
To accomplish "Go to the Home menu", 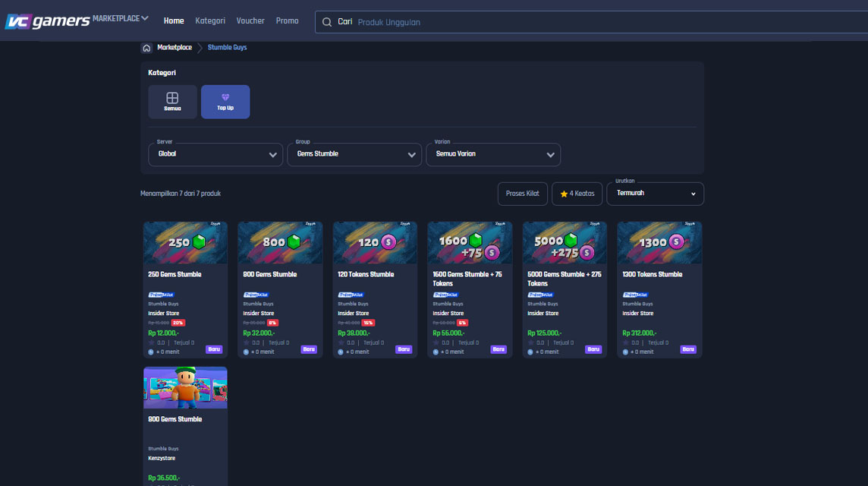I will coord(174,21).
